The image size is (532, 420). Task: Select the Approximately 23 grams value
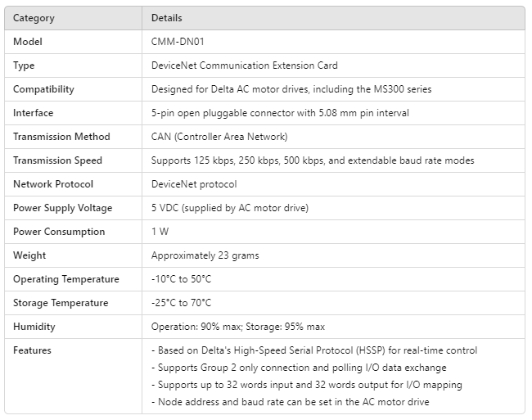(x=205, y=255)
